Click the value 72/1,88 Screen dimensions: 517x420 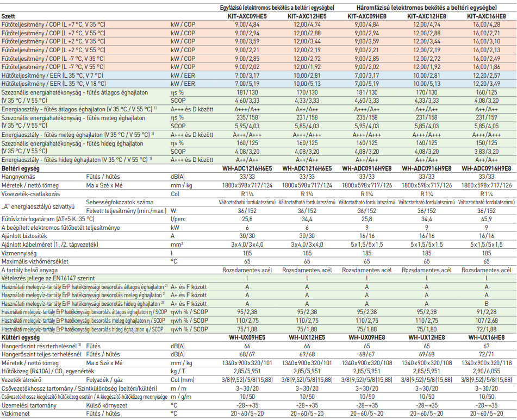coord(487,329)
